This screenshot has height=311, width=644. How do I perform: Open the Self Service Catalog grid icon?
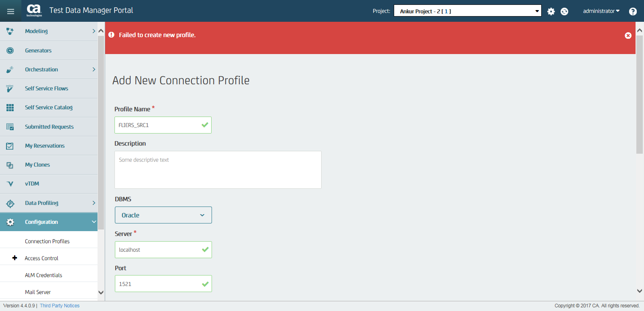click(x=10, y=107)
